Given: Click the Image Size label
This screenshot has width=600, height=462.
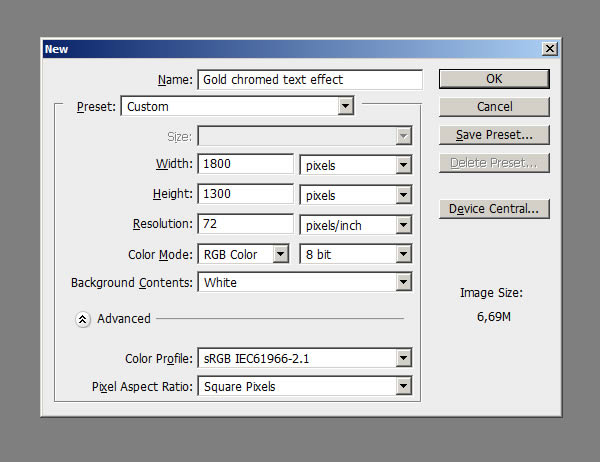Looking at the screenshot, I should click(491, 293).
